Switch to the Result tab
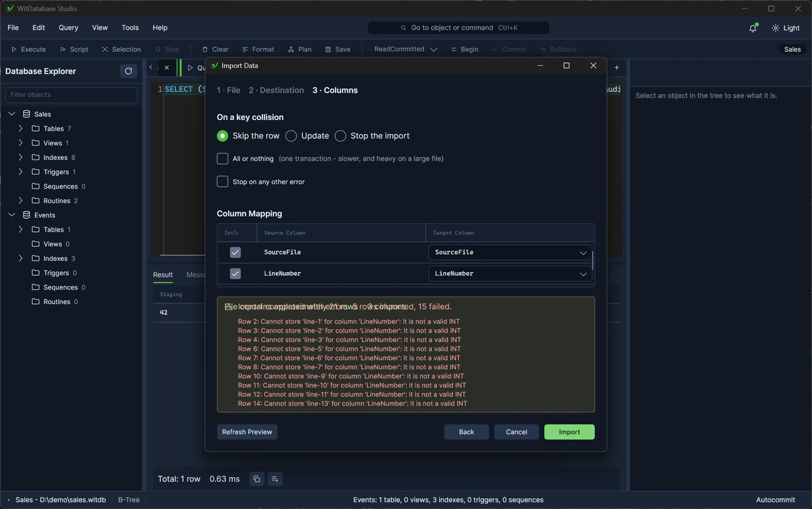Image resolution: width=812 pixels, height=509 pixels. pyautogui.click(x=163, y=275)
